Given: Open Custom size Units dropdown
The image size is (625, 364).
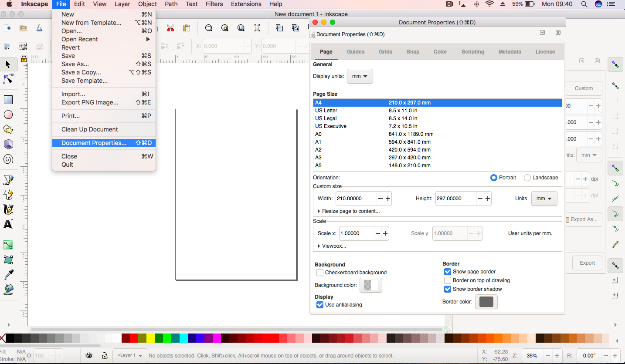Looking at the screenshot, I should (x=544, y=199).
